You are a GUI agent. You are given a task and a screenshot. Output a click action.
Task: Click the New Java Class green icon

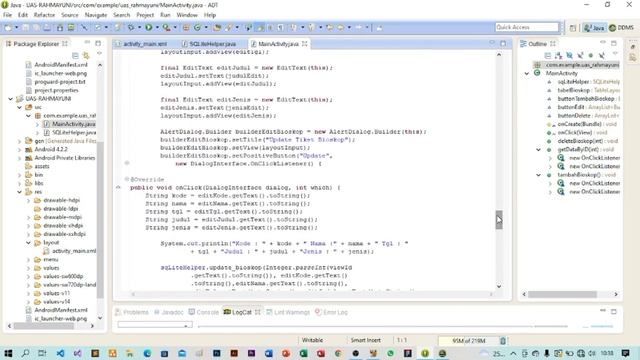click(197, 27)
